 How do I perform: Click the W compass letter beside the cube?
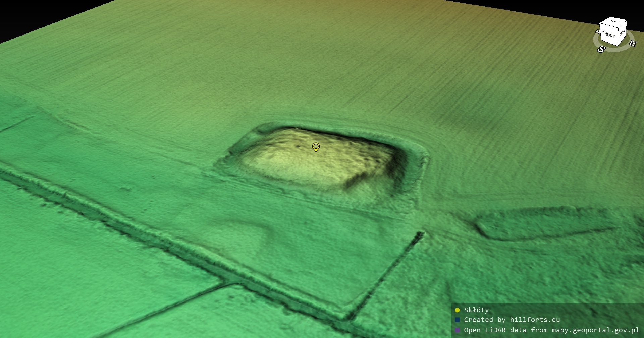pos(597,32)
